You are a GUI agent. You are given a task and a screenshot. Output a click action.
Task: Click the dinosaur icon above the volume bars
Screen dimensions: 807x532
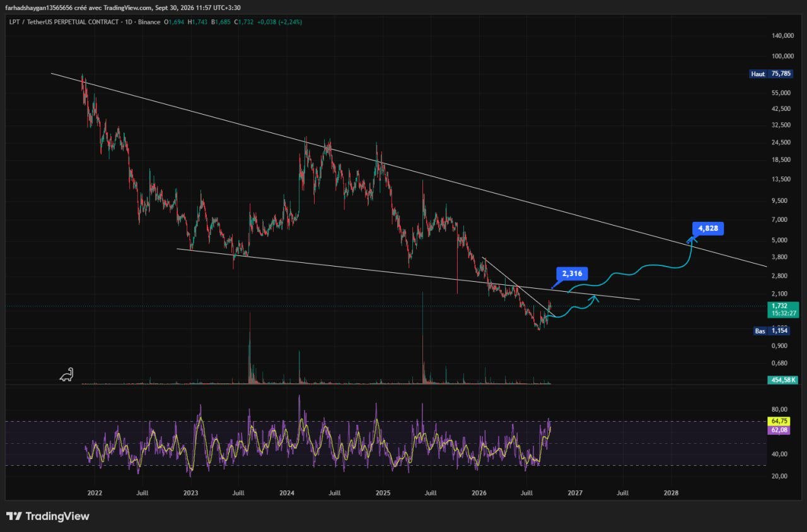(66, 374)
